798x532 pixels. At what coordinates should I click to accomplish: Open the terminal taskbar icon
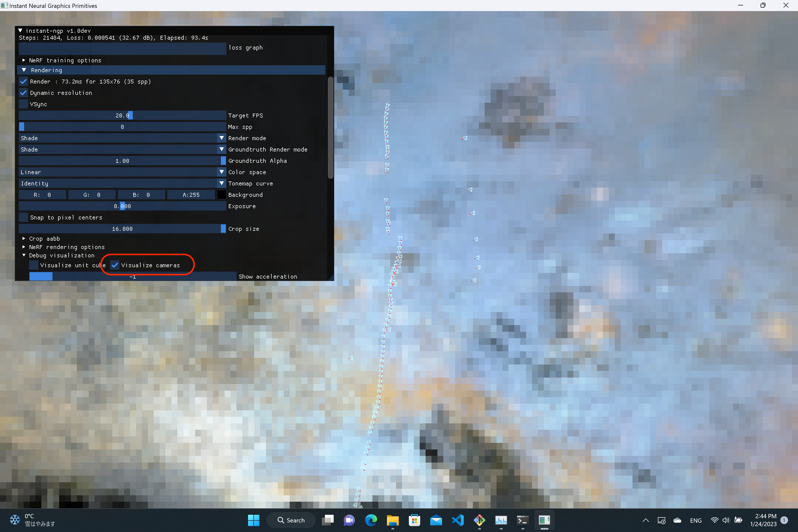[522, 520]
